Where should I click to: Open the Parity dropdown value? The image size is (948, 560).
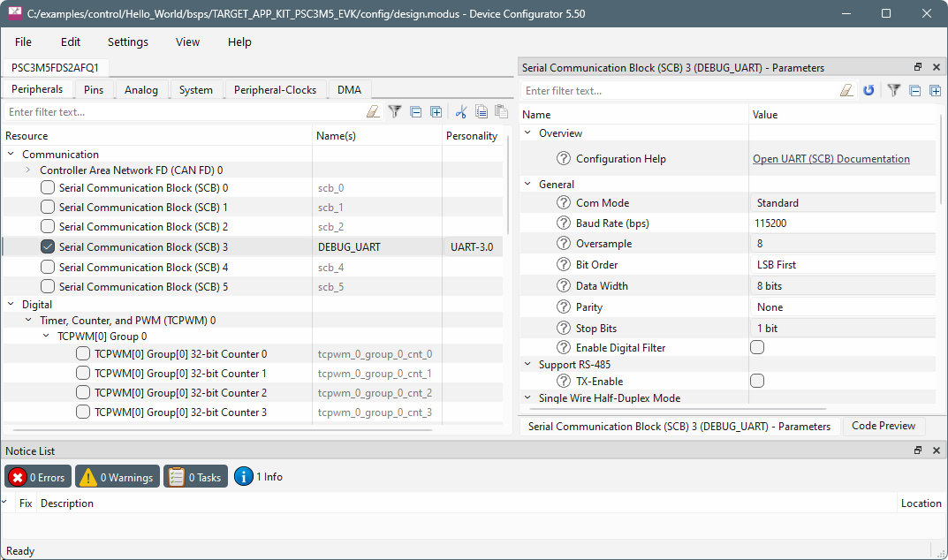tap(844, 307)
